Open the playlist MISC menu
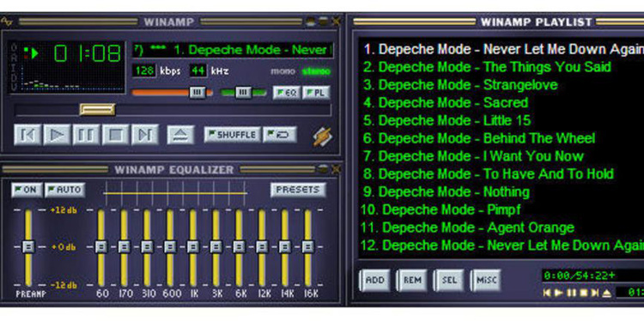 (486, 281)
